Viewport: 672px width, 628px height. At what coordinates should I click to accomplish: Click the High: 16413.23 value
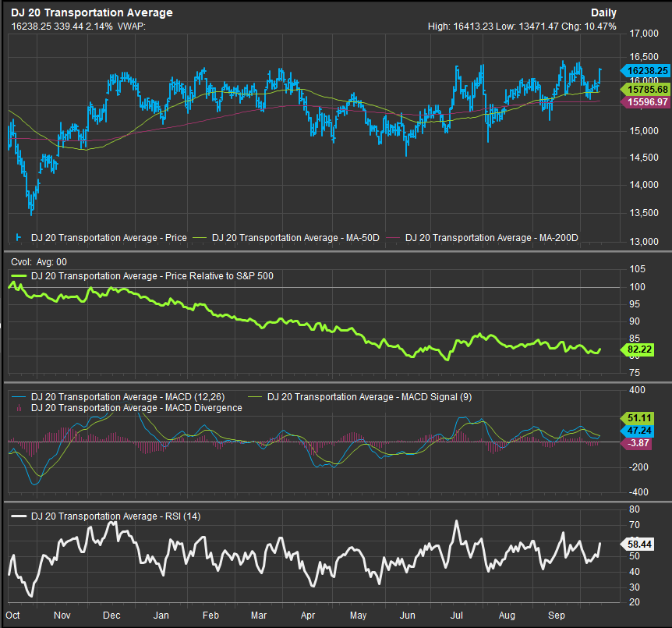click(x=460, y=27)
